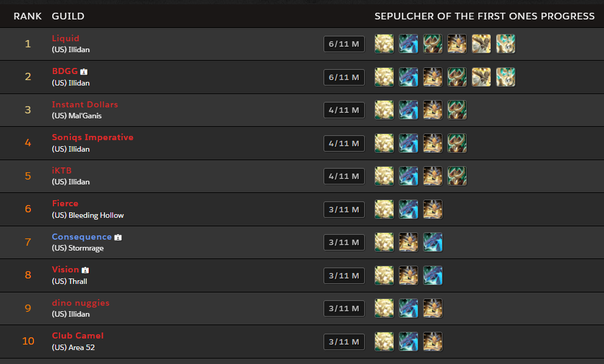This screenshot has height=364, width=604.
Task: Click the antlered green boss icon for Soniqs Imperative
Action: point(457,143)
